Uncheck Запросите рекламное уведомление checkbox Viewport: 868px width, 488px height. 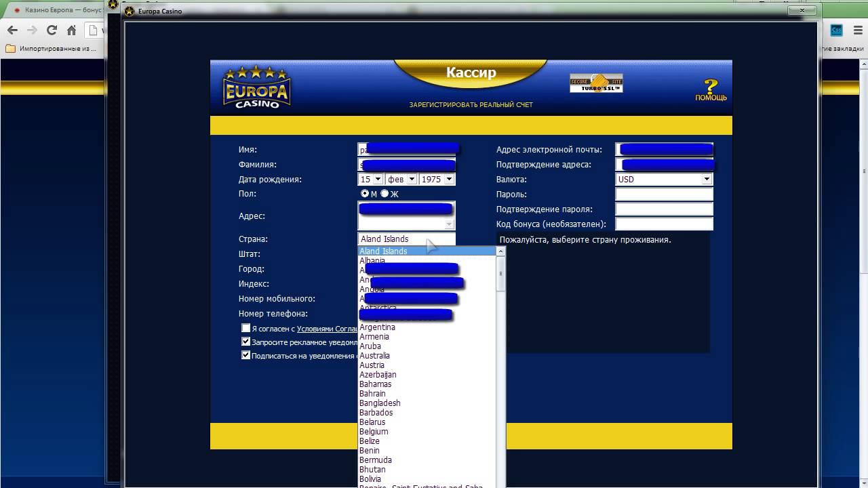tap(246, 342)
